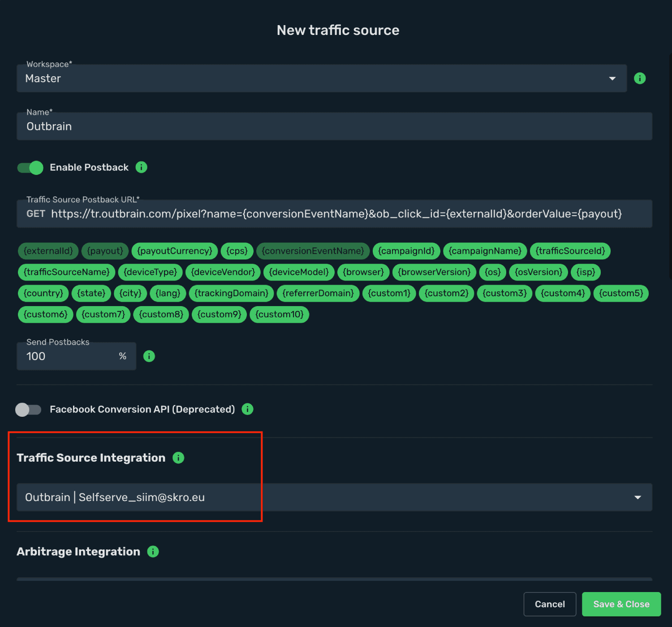The image size is (672, 627).
Task: Insert the {trafficSourceName} token
Action: pyautogui.click(x=67, y=272)
